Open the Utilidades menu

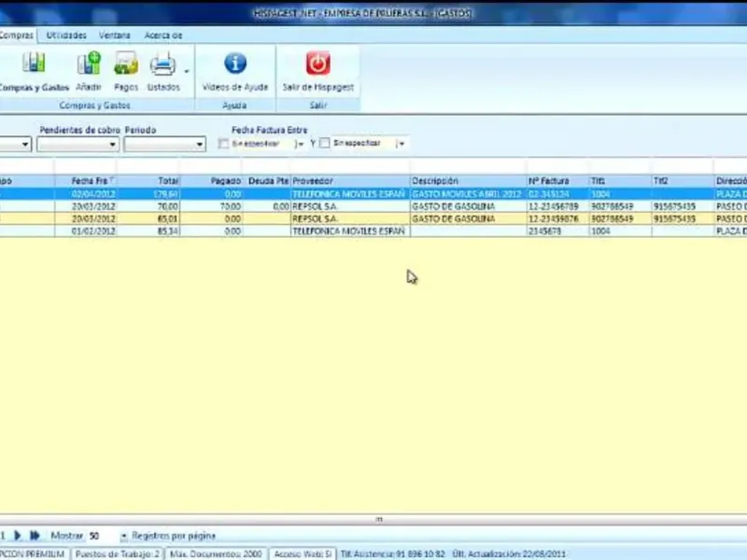[x=66, y=35]
